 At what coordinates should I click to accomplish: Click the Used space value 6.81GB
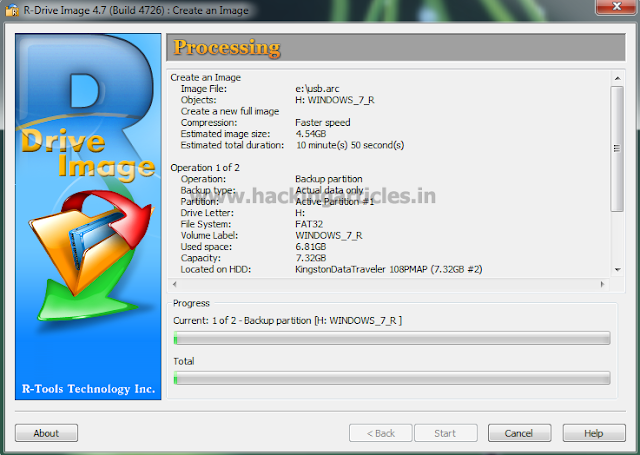pyautogui.click(x=311, y=247)
